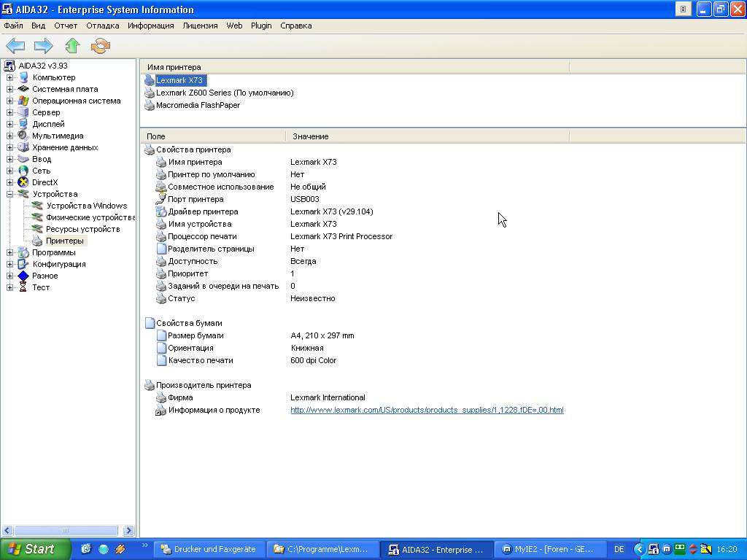The image size is (747, 560).
Task: Click the Дисплей monitor icon
Action: coord(23,124)
